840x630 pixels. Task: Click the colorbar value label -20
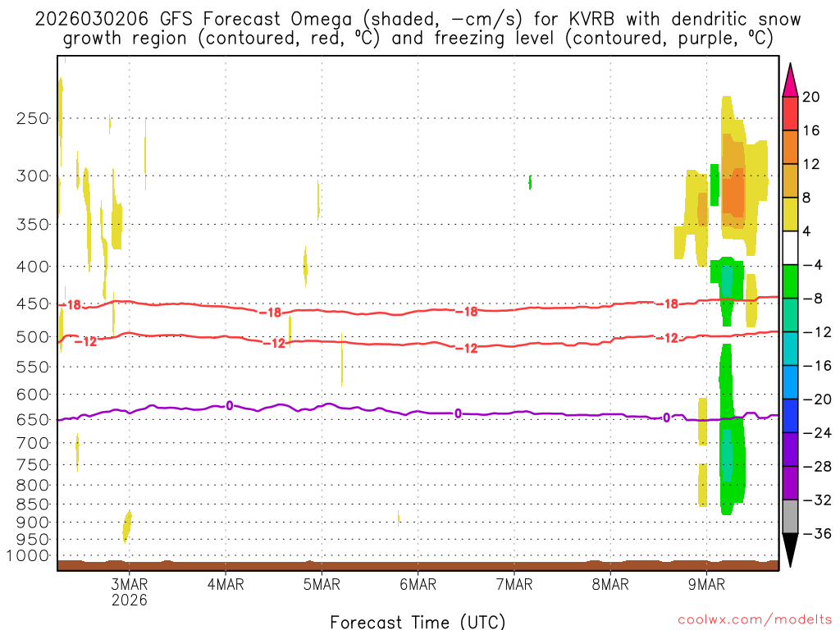(x=818, y=399)
